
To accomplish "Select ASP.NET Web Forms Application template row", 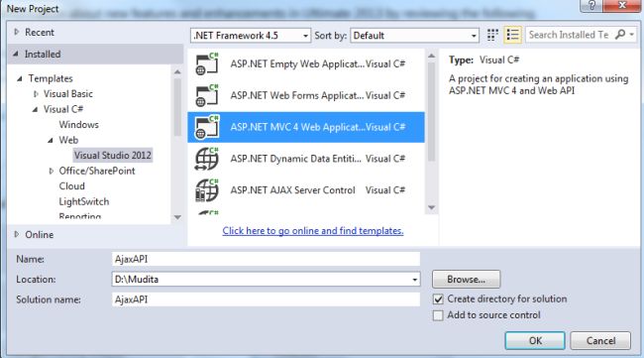I will point(306,96).
